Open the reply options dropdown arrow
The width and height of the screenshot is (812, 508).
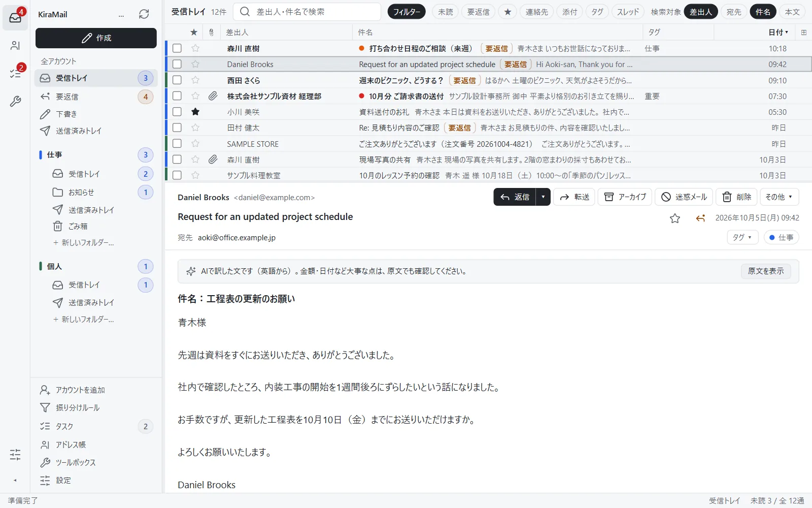pos(543,197)
